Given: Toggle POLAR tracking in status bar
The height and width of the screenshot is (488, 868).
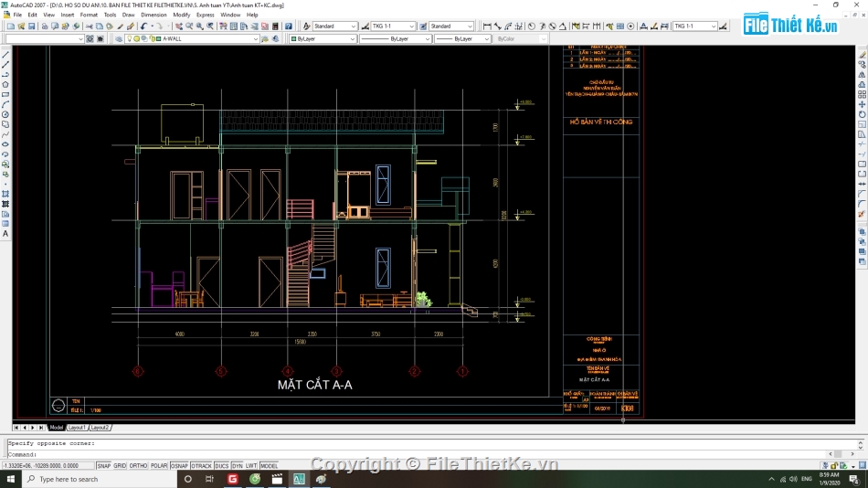Looking at the screenshot, I should tap(159, 466).
